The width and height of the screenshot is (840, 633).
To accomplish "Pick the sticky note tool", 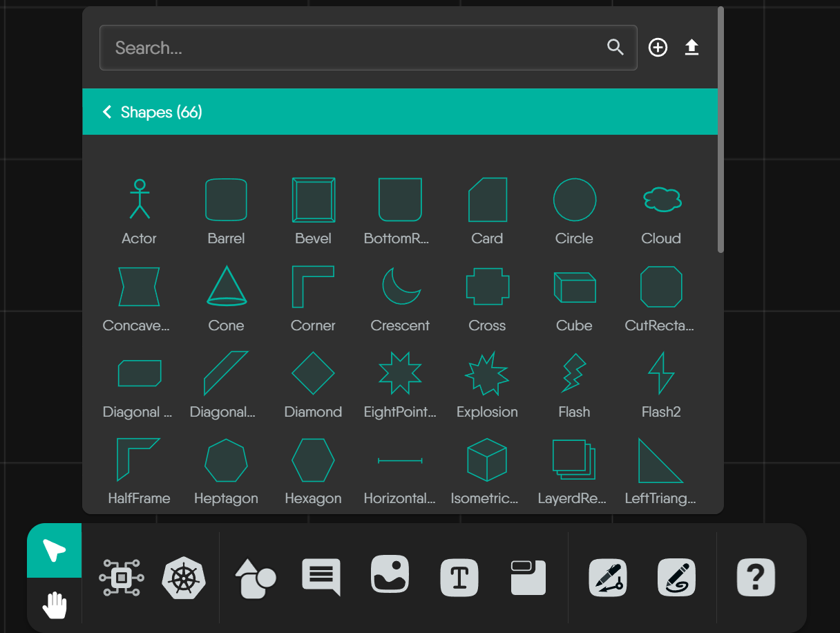I will click(528, 579).
